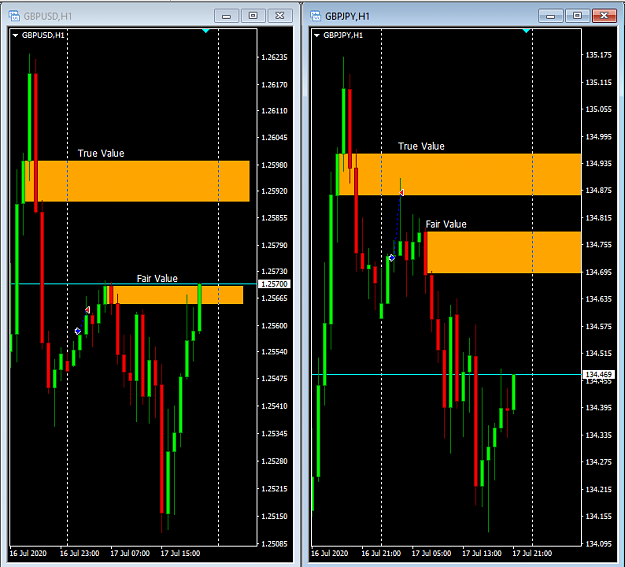
Task: Click the 134.095 price scale value
Action: tap(598, 543)
